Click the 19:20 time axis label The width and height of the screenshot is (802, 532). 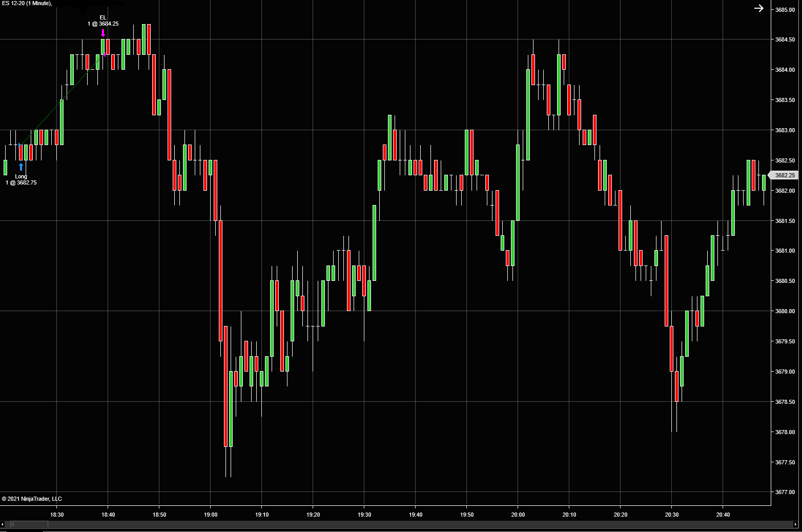(313, 515)
